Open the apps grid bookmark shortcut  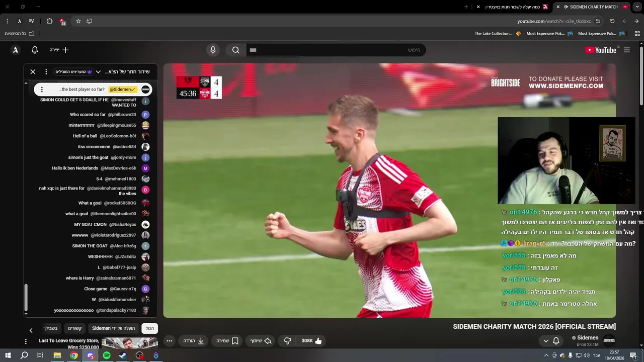(x=637, y=34)
